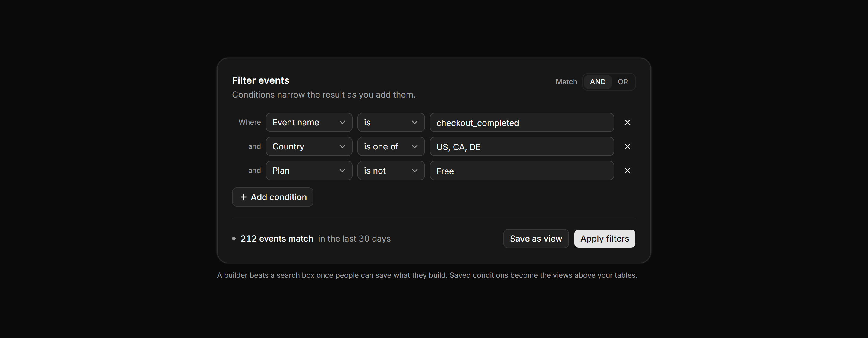Open the Plan field dropdown
Screen dimensions: 868x338
[x=309, y=171]
